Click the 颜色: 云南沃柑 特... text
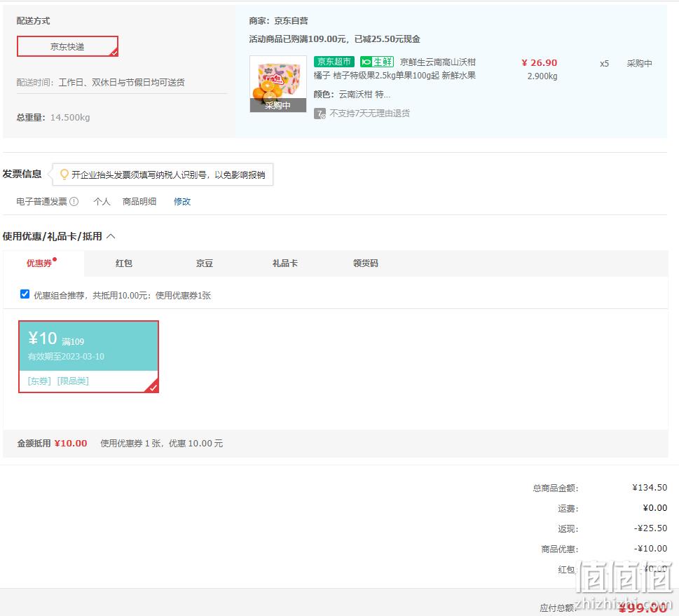Viewport: 679px width, 616px height. pos(352,95)
